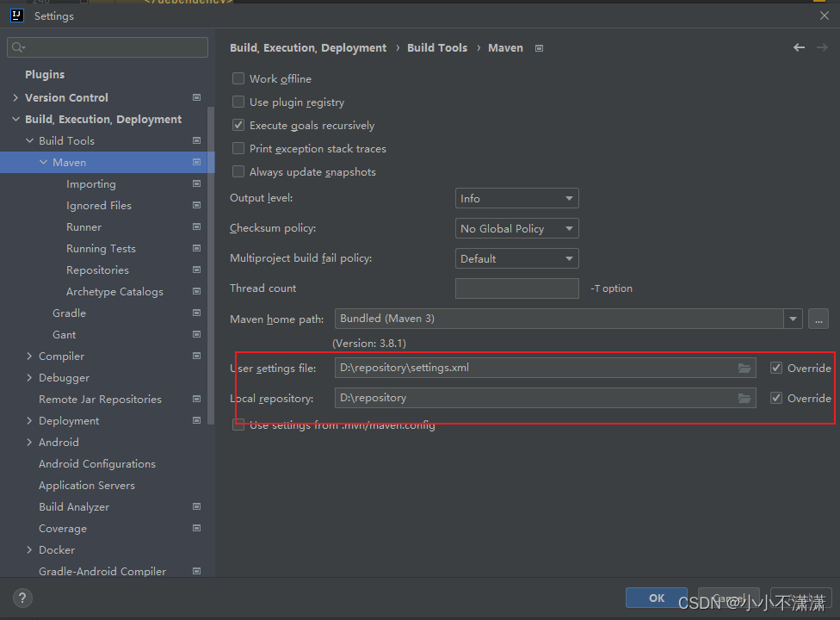Click inside the Thread count field
This screenshot has width=840, height=620.
click(x=517, y=288)
